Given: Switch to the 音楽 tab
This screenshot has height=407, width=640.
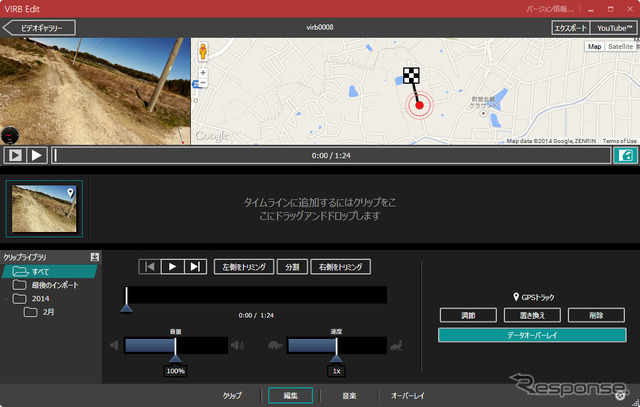Looking at the screenshot, I should click(349, 396).
